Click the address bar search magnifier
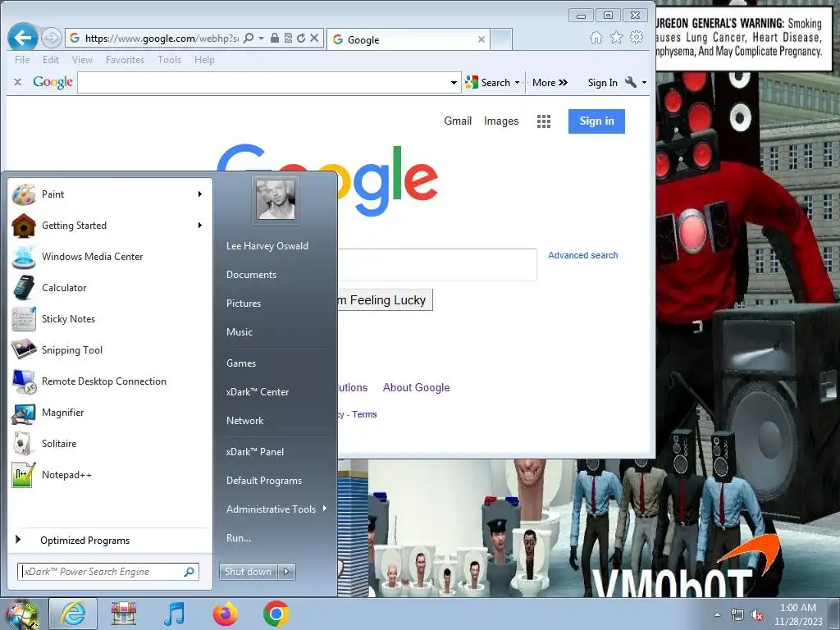The height and width of the screenshot is (630, 840). coord(248,38)
